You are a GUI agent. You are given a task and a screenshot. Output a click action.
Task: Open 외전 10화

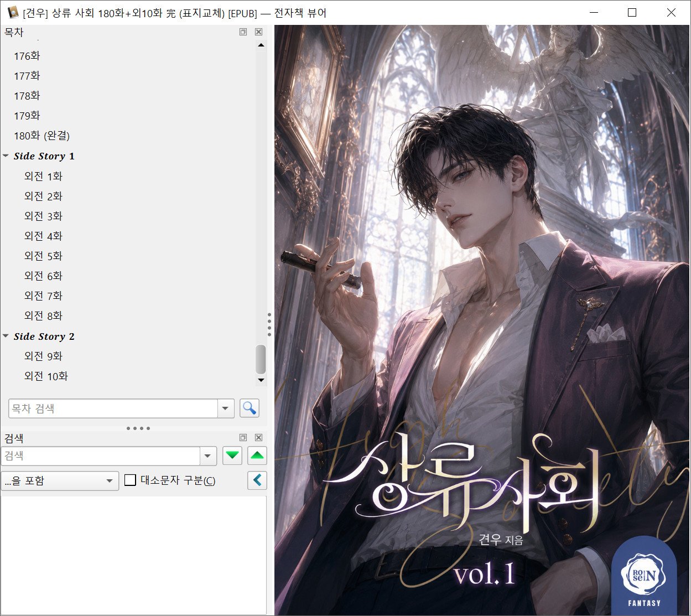tap(46, 376)
